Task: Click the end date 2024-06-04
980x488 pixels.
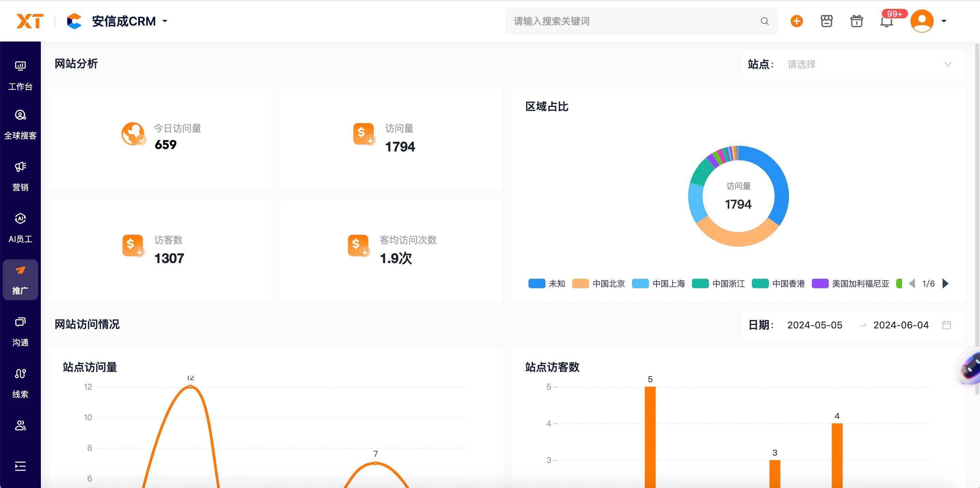Action: pyautogui.click(x=901, y=325)
